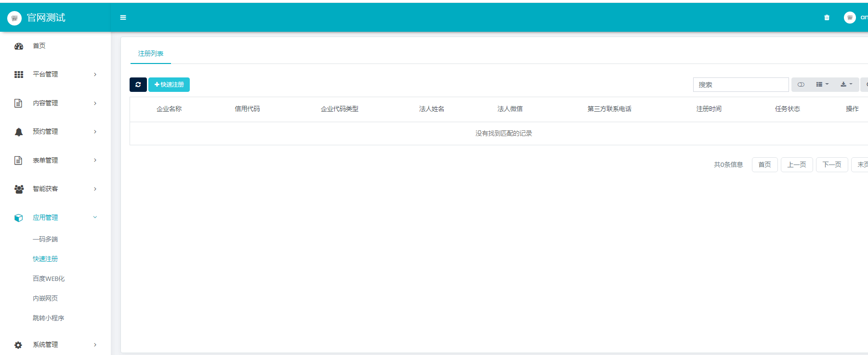Select the 注册列表 tab

coord(151,53)
